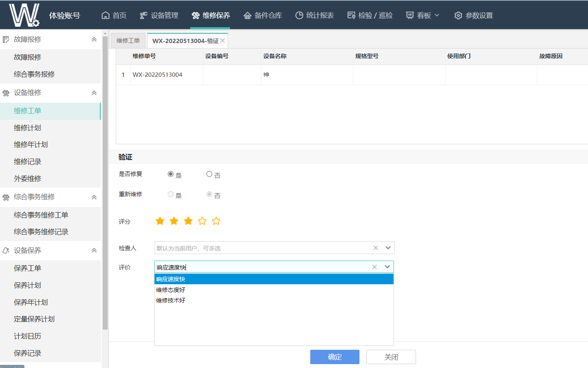Collapse the 综合事务维修 sidebar group
This screenshot has height=368, width=588.
pyautogui.click(x=94, y=197)
